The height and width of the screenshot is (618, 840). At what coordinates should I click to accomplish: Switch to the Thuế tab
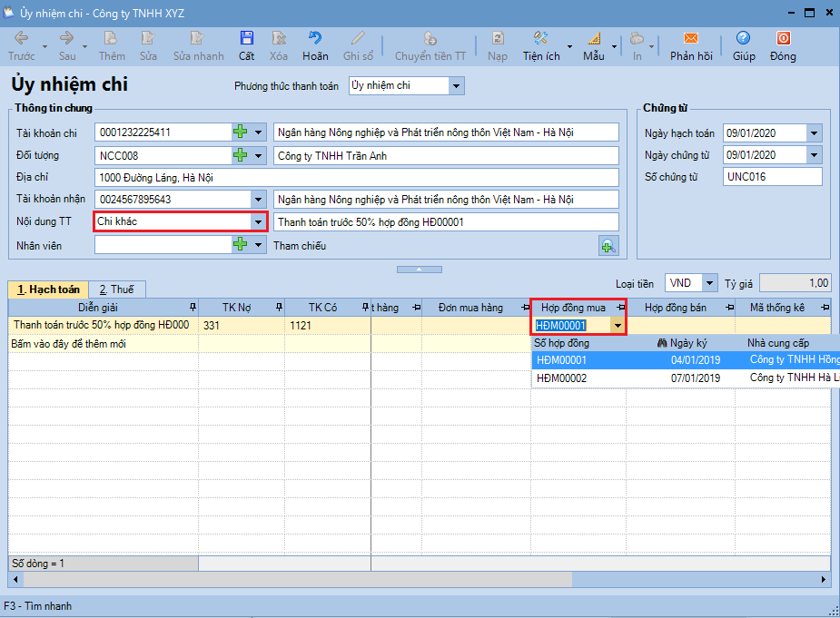116,289
